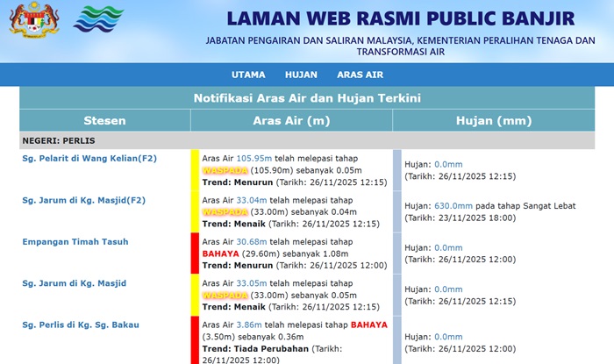This screenshot has height=364, width=614.
Task: Click the Sangat Lebat rainfall status text
Action: [549, 206]
